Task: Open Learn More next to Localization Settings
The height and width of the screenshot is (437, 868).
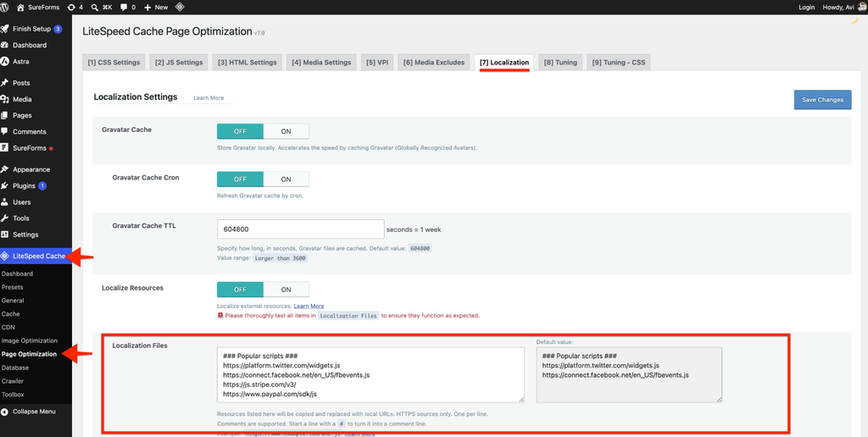Action: 209,98
